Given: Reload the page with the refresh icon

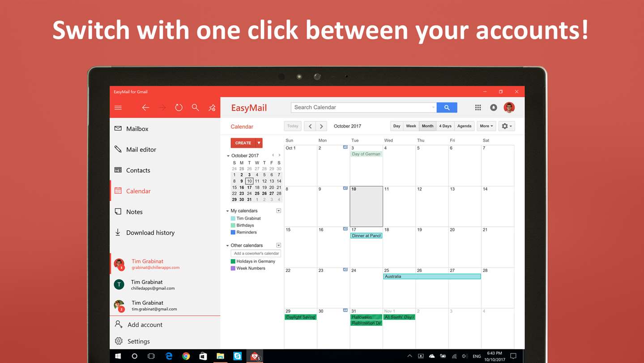Looking at the screenshot, I should tap(179, 108).
